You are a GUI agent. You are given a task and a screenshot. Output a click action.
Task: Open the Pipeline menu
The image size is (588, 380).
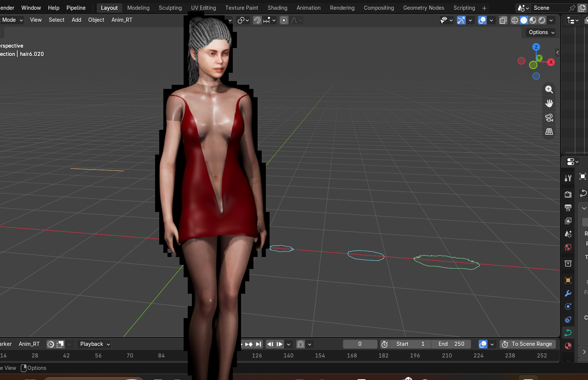pyautogui.click(x=76, y=8)
